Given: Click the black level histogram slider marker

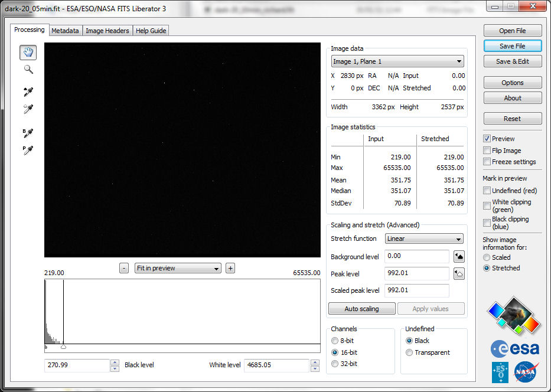Looking at the screenshot, I should click(x=45, y=347).
